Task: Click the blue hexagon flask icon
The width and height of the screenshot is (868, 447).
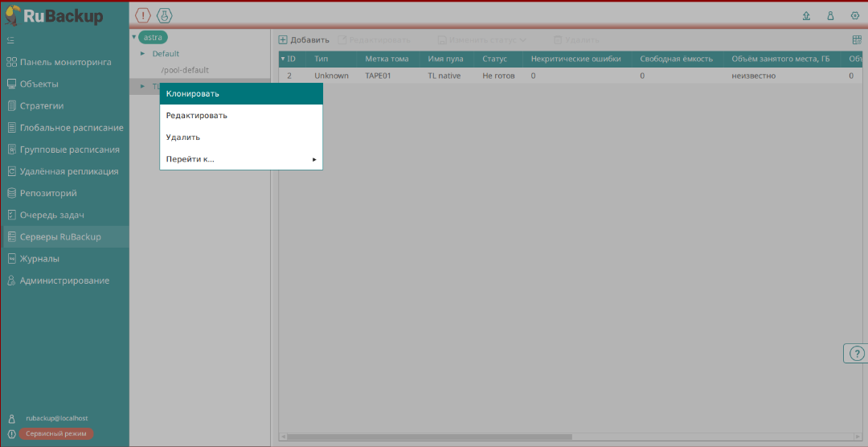Action: click(x=164, y=15)
